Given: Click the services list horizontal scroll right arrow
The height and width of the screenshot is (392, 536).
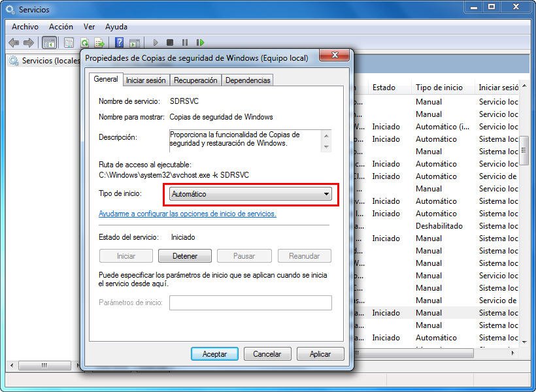Looking at the screenshot, I should pos(512,353).
